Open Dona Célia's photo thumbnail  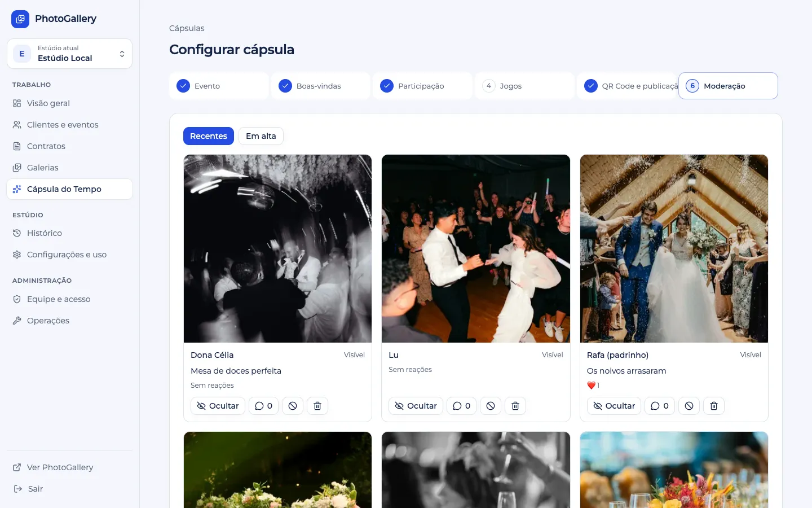277,248
